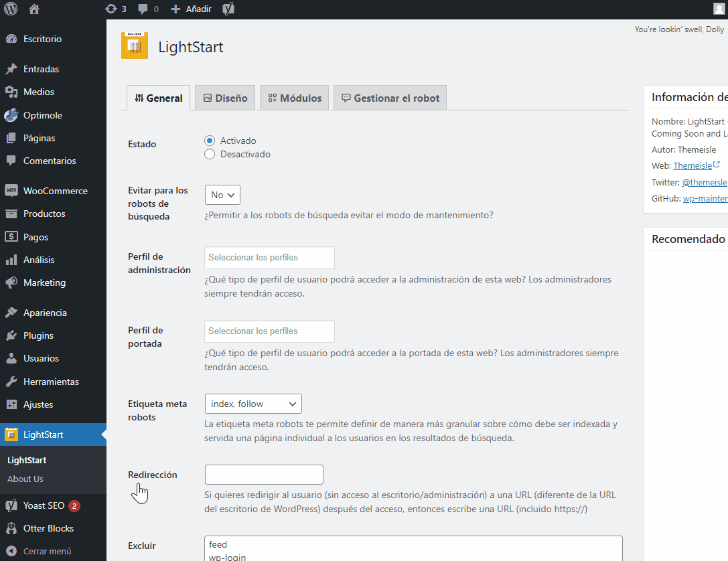This screenshot has width=728, height=561.
Task: Switch to the Diseño tab
Action: coord(225,98)
